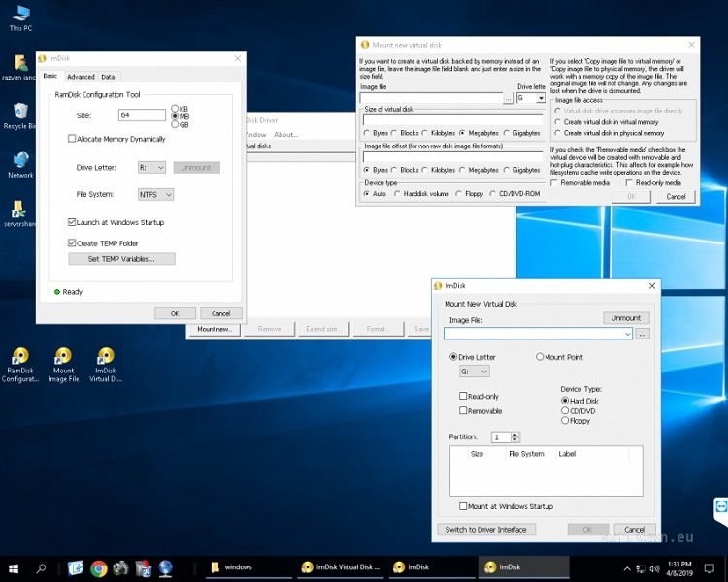This screenshot has height=582, width=728.
Task: Click Size of virtual disk input field
Action: (452, 119)
